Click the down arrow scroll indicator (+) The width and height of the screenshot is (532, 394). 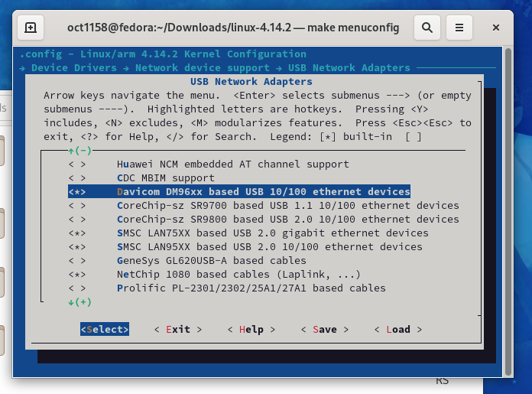point(79,302)
